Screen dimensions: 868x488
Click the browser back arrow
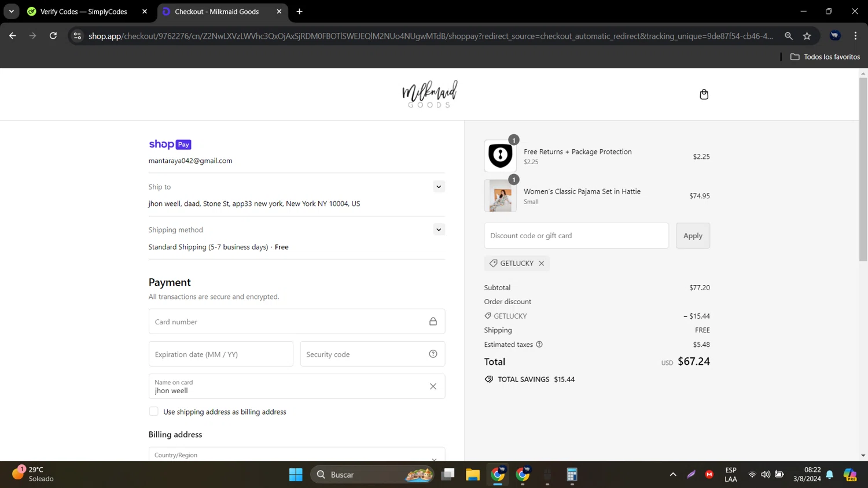coord(13,36)
